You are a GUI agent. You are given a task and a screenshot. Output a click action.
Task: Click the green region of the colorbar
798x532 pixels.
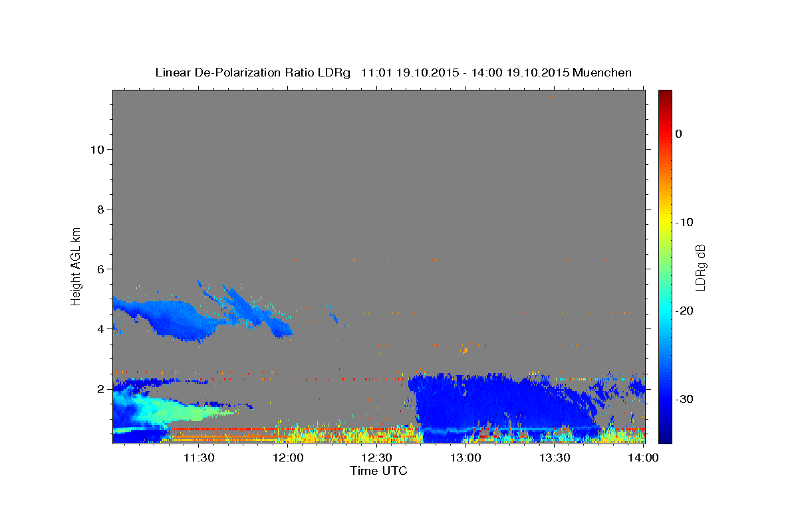[665, 266]
